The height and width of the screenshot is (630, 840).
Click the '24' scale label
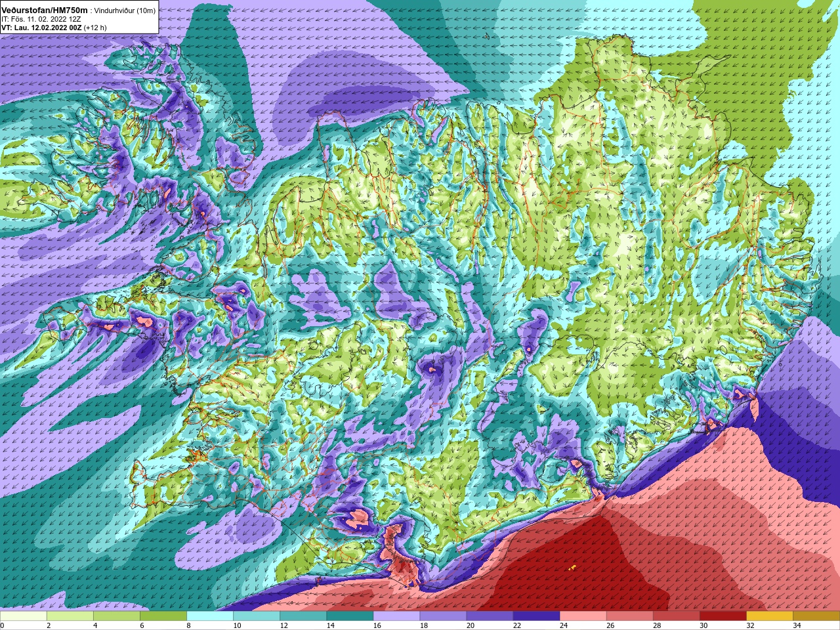pyautogui.click(x=563, y=625)
